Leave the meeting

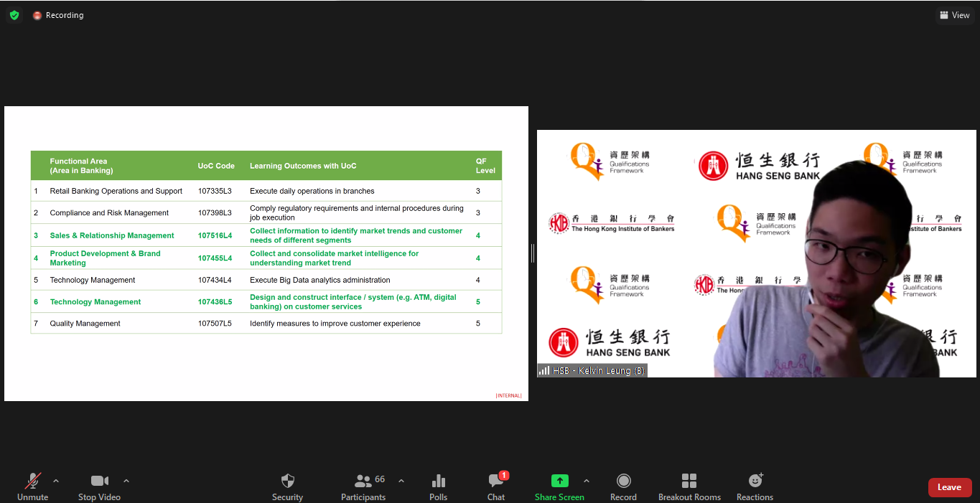pyautogui.click(x=950, y=487)
